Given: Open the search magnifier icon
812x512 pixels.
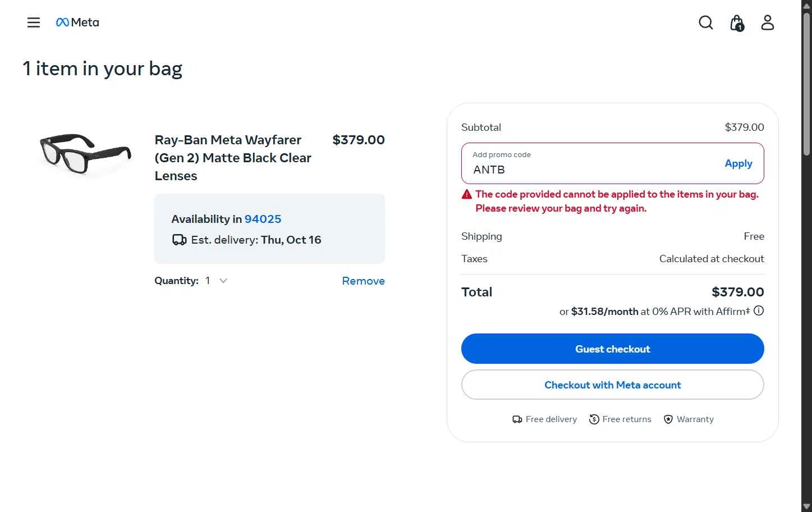Looking at the screenshot, I should [705, 22].
